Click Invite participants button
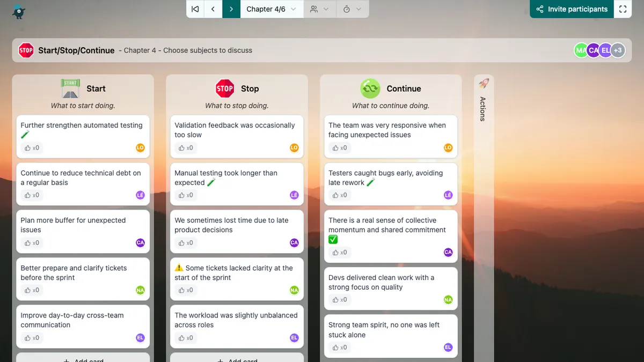The image size is (644, 362). [x=572, y=9]
